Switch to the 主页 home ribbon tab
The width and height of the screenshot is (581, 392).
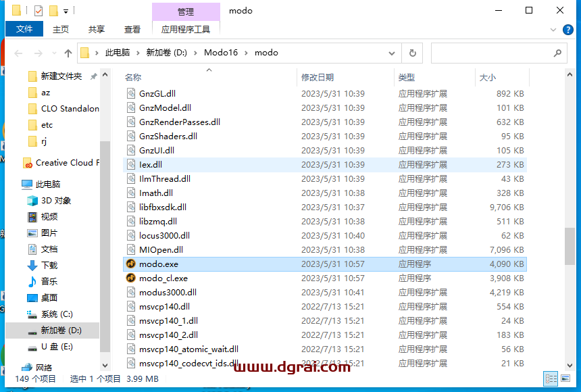61,29
